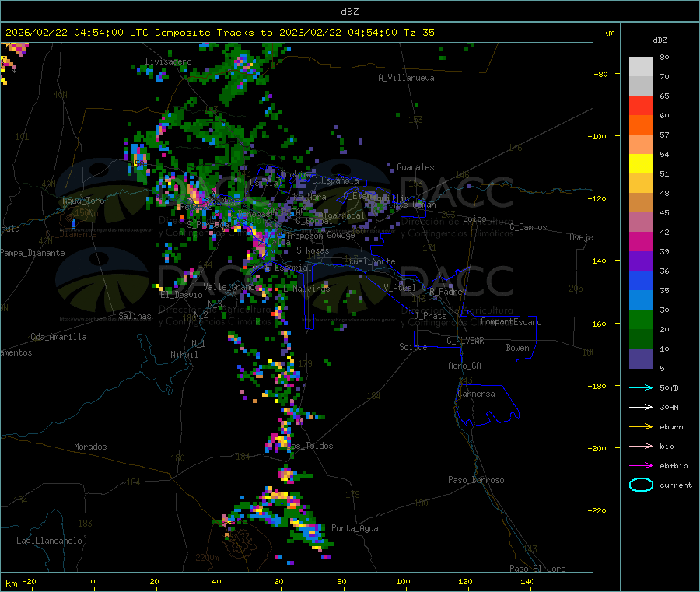This screenshot has height=592, width=700.
Task: Click the eburn yellow arrow legend icon
Action: (x=641, y=427)
